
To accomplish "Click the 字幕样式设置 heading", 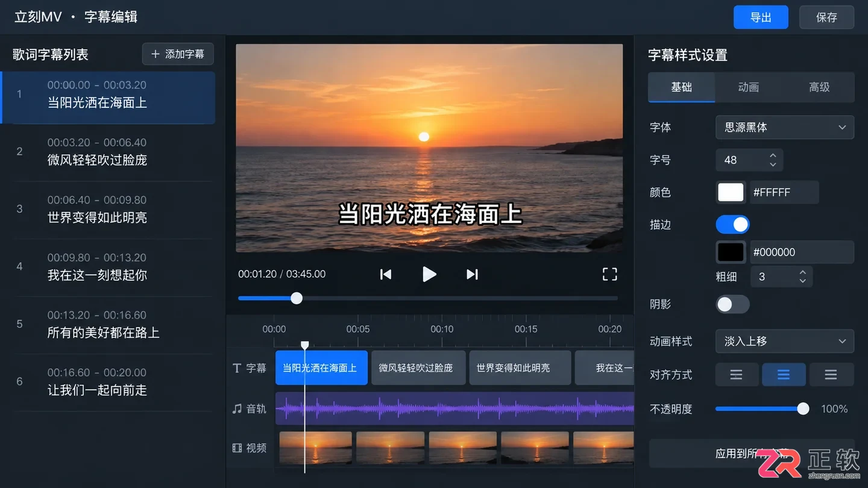I will coord(688,55).
